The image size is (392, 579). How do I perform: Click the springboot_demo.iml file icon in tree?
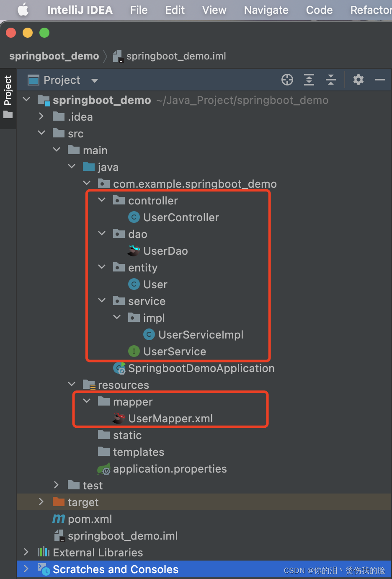59,536
